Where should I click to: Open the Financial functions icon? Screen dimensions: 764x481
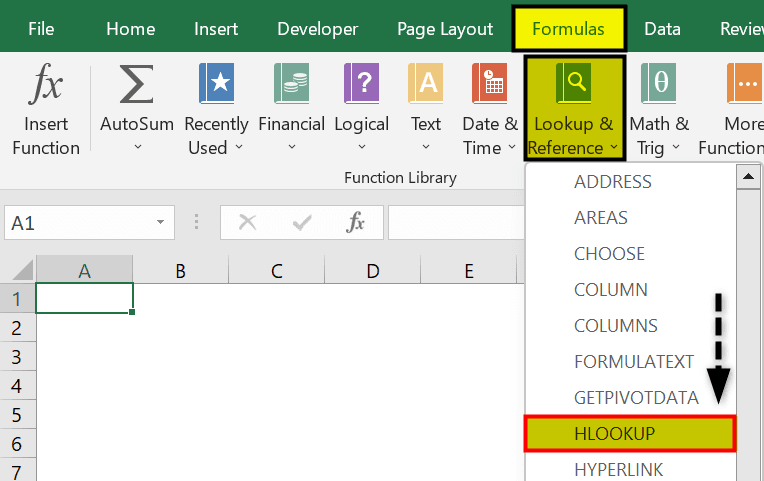click(291, 83)
